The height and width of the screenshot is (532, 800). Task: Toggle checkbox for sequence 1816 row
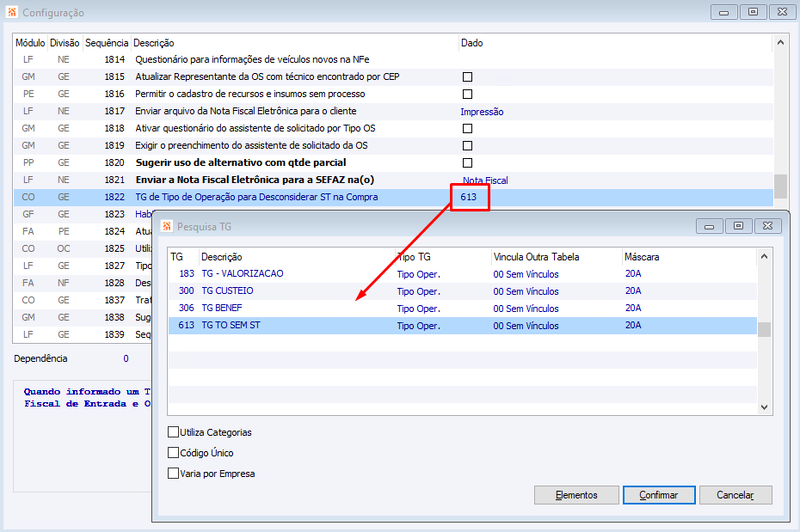point(467,94)
